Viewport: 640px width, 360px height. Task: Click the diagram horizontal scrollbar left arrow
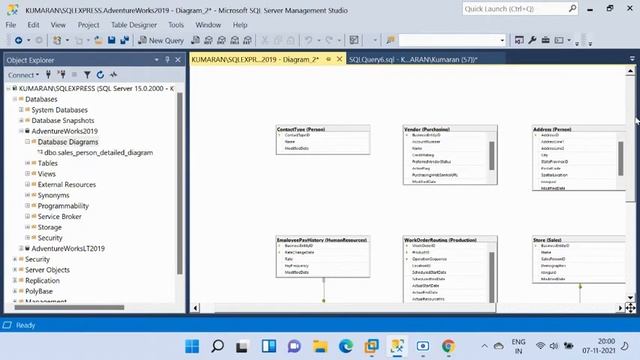click(x=196, y=308)
